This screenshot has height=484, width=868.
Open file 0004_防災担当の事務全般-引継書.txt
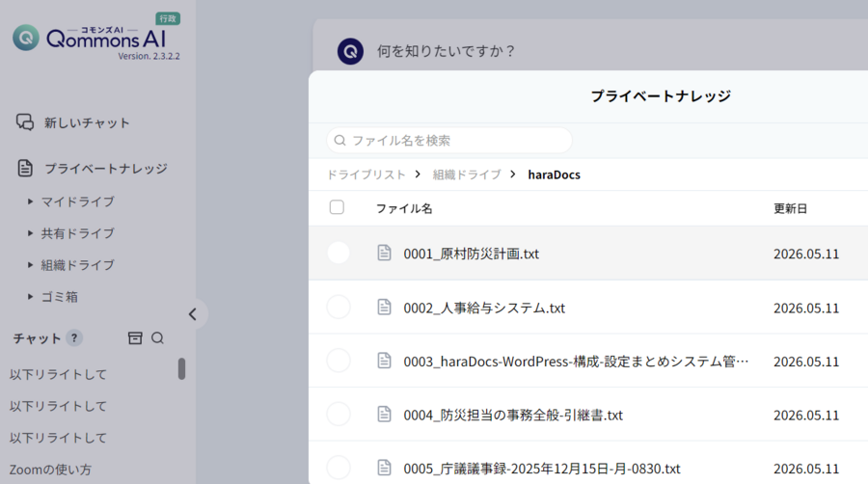[x=513, y=416]
